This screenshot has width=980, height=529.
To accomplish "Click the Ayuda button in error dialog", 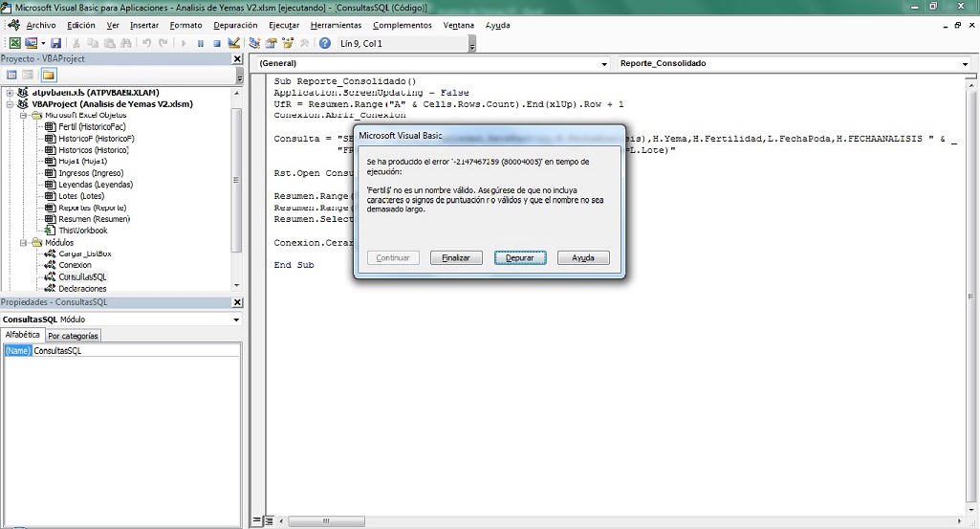I will point(583,257).
